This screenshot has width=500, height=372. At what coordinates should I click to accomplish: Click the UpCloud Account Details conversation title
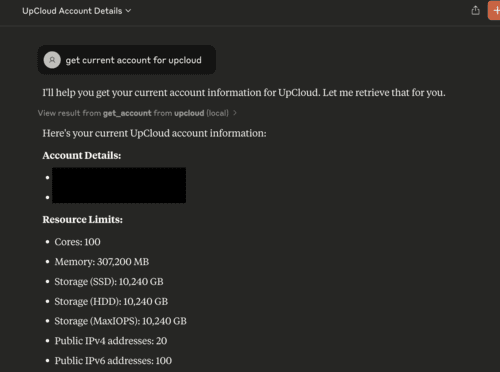72,11
